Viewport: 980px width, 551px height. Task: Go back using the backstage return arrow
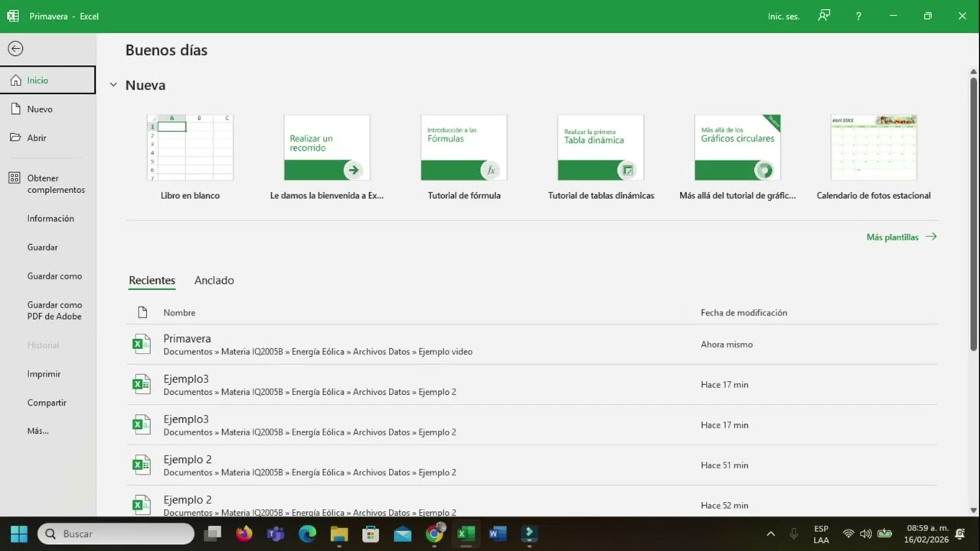pyautogui.click(x=15, y=48)
